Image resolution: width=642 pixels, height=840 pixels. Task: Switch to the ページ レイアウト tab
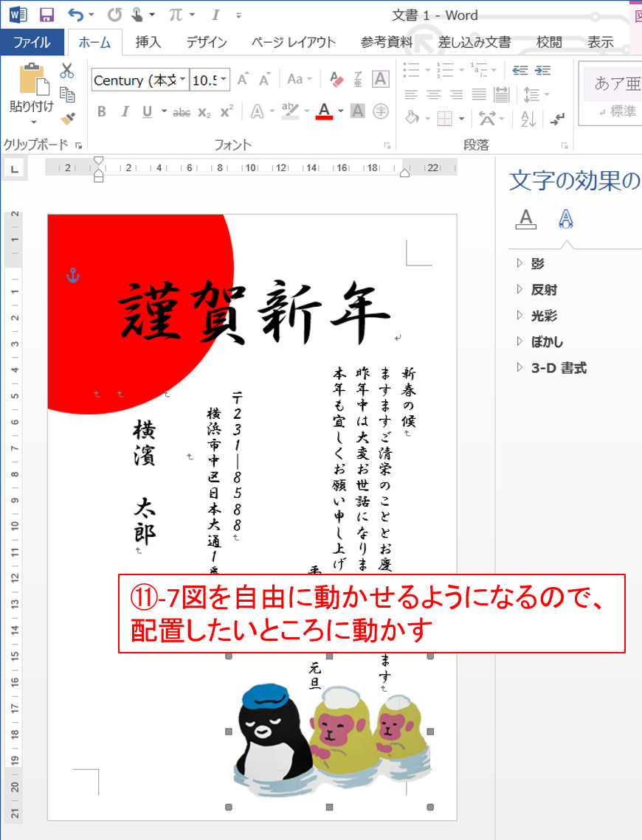click(x=294, y=42)
